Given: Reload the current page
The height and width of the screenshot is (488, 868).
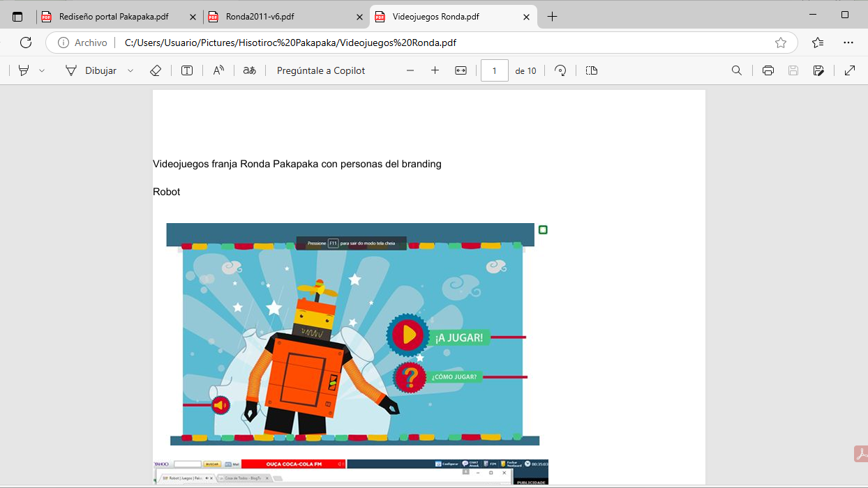Looking at the screenshot, I should tap(26, 43).
